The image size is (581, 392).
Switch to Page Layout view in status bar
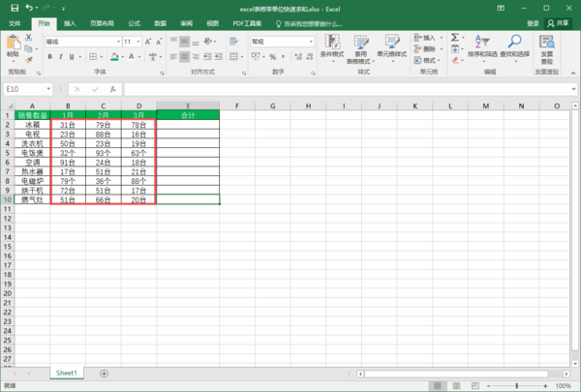point(474,385)
